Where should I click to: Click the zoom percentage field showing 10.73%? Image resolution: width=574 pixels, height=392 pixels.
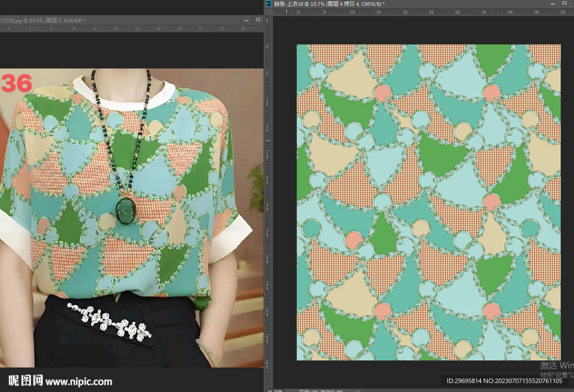coord(276,390)
